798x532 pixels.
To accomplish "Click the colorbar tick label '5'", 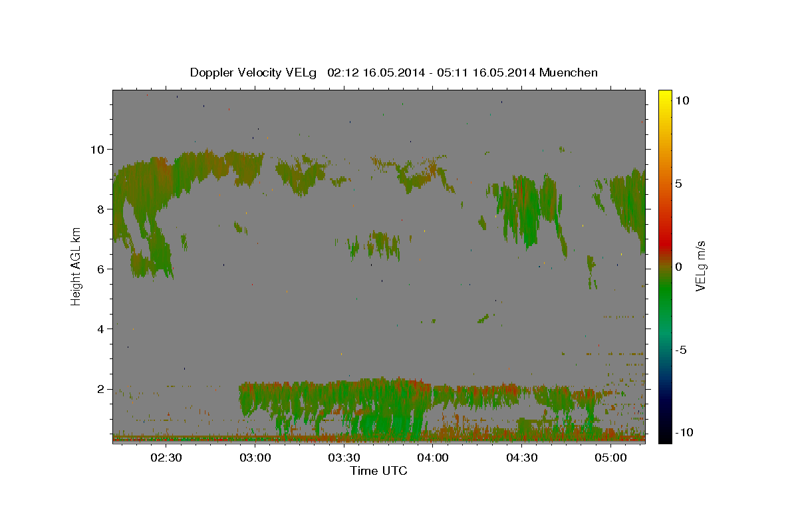I will (678, 184).
